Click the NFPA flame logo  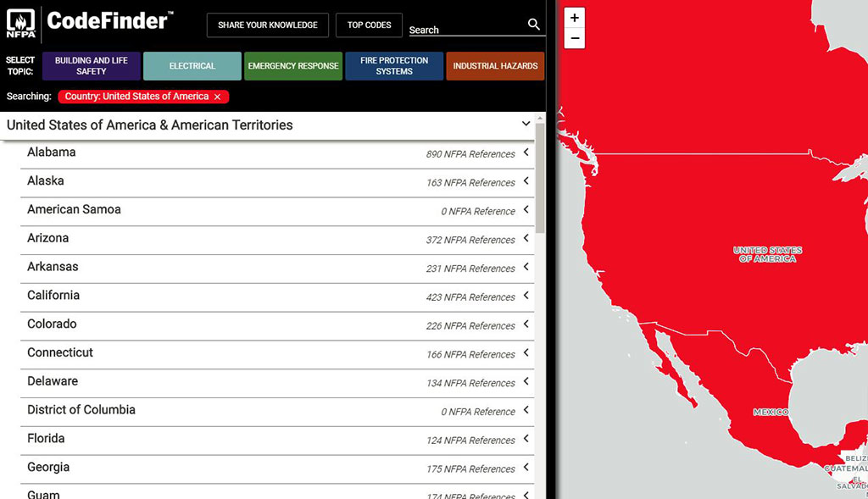click(x=20, y=23)
